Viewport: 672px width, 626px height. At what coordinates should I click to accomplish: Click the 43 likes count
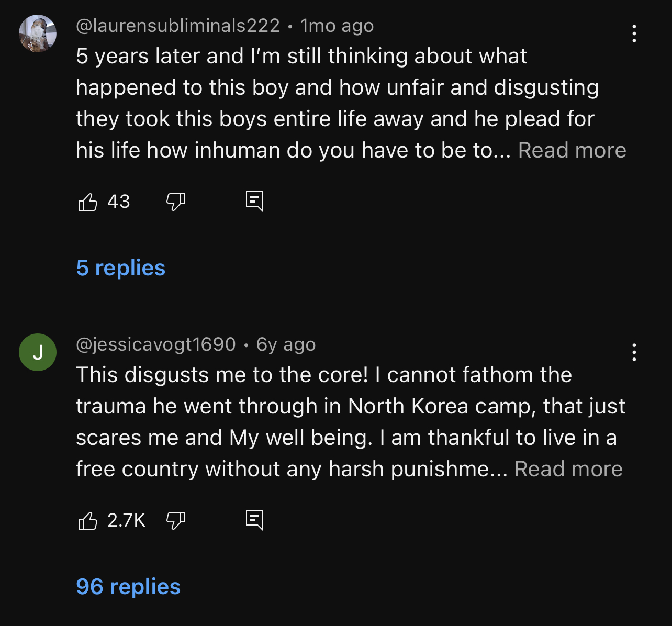pyautogui.click(x=119, y=202)
